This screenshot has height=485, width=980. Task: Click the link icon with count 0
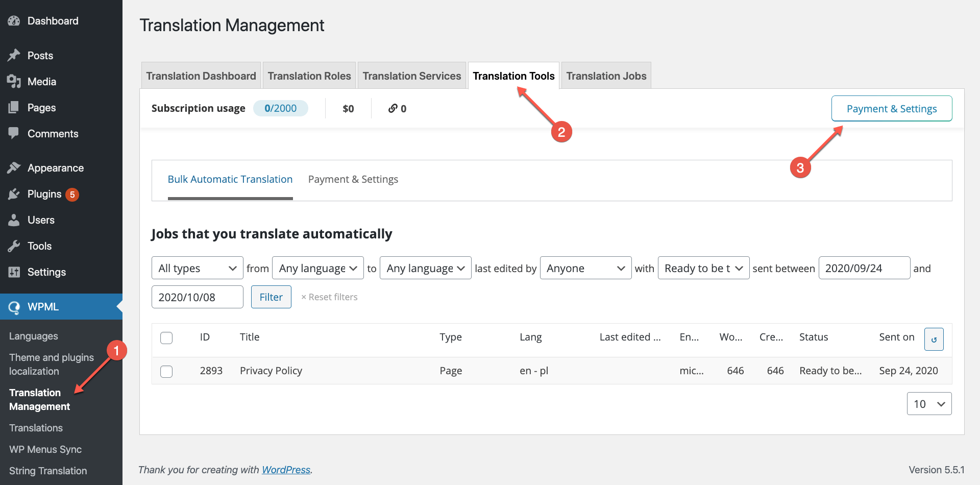pyautogui.click(x=393, y=108)
